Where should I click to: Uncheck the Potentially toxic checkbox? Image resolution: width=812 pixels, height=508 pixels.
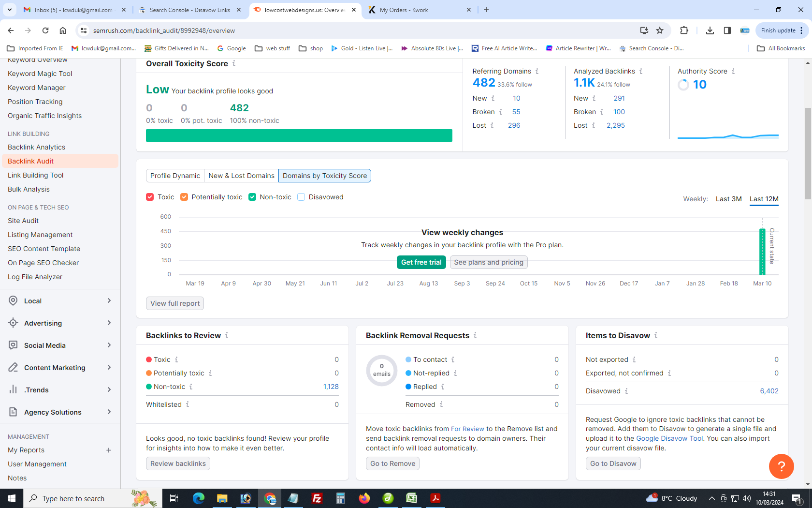184,197
